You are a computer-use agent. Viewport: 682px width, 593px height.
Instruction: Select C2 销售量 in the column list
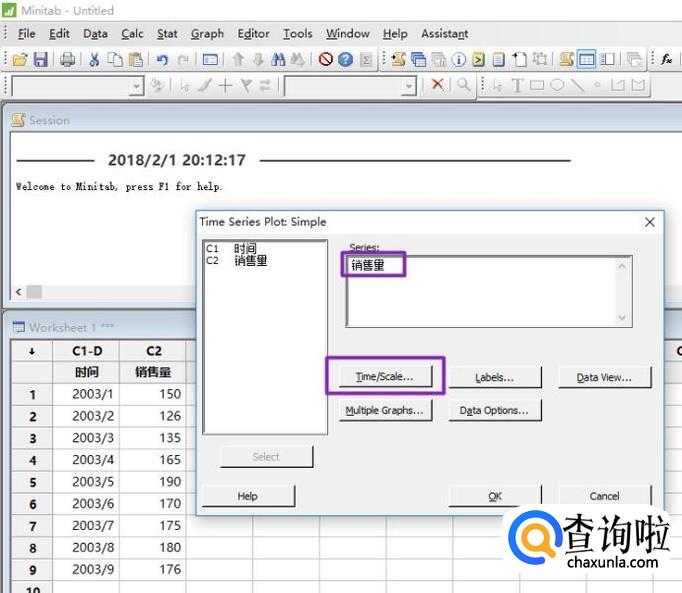[237, 261]
